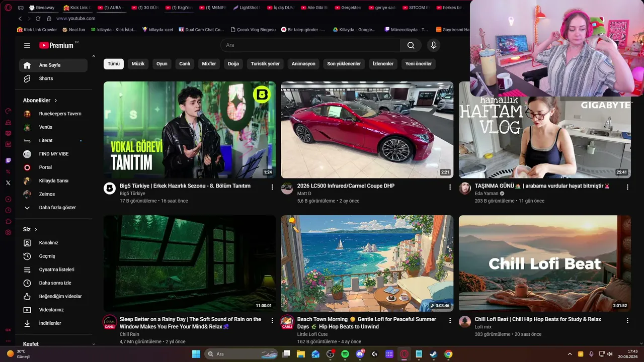
Task: Click Windows taskbar search box
Action: (241, 354)
